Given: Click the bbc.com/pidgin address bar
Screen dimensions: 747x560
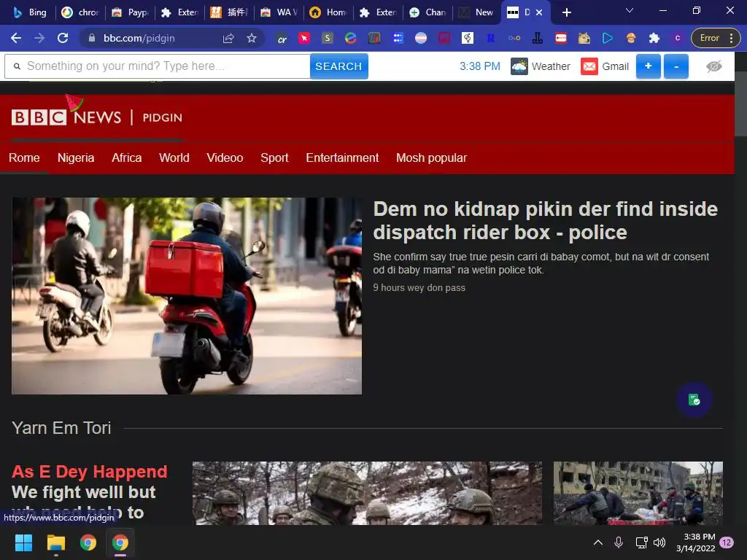Looking at the screenshot, I should [139, 38].
